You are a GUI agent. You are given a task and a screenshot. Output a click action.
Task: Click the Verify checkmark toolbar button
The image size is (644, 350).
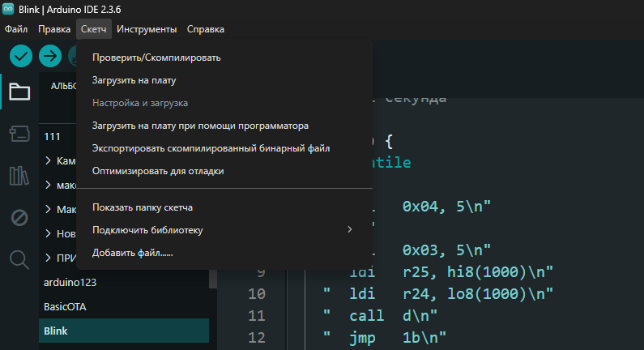20,56
